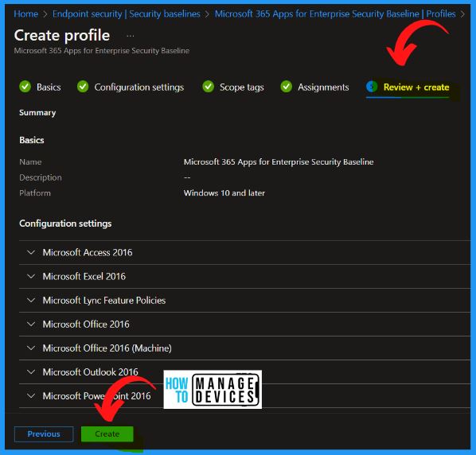This screenshot has width=476, height=455.
Task: Click the Basics section heading under Summary
Action: 32,140
